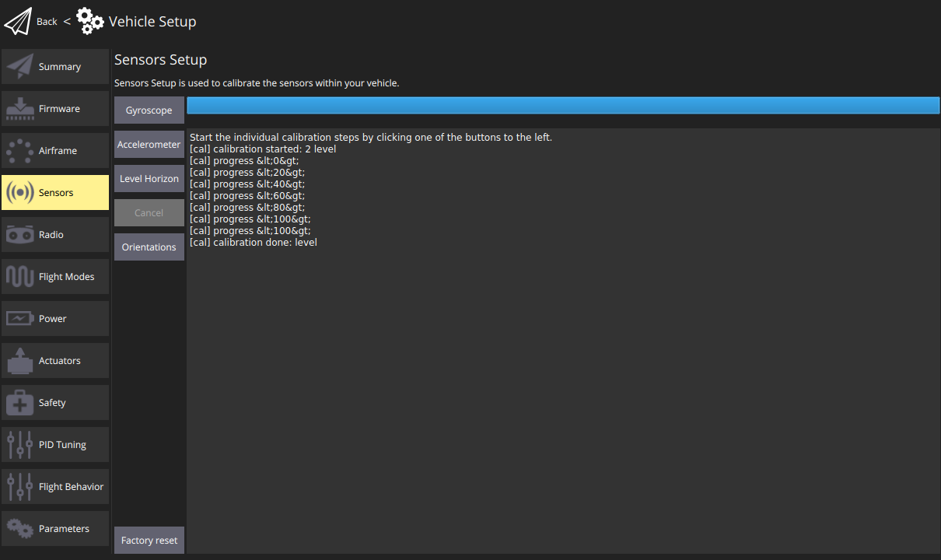Click the Power battery icon
The image size is (941, 560).
(x=19, y=319)
